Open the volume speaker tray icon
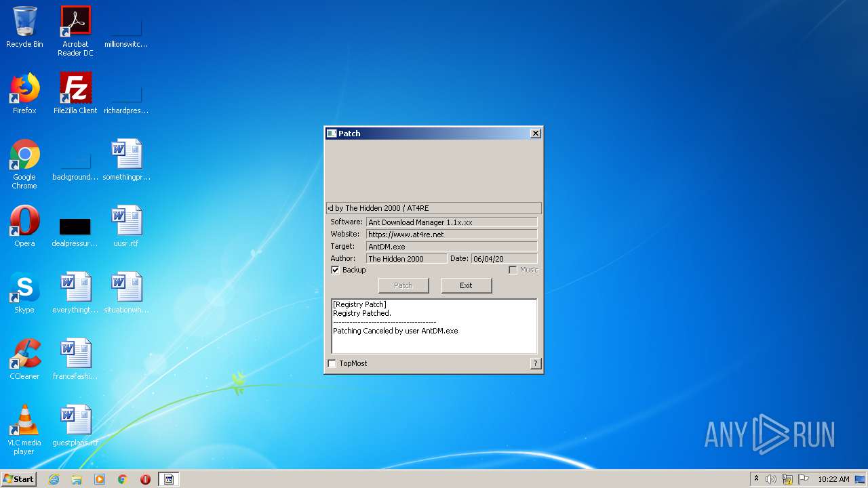The image size is (868, 488). [771, 479]
